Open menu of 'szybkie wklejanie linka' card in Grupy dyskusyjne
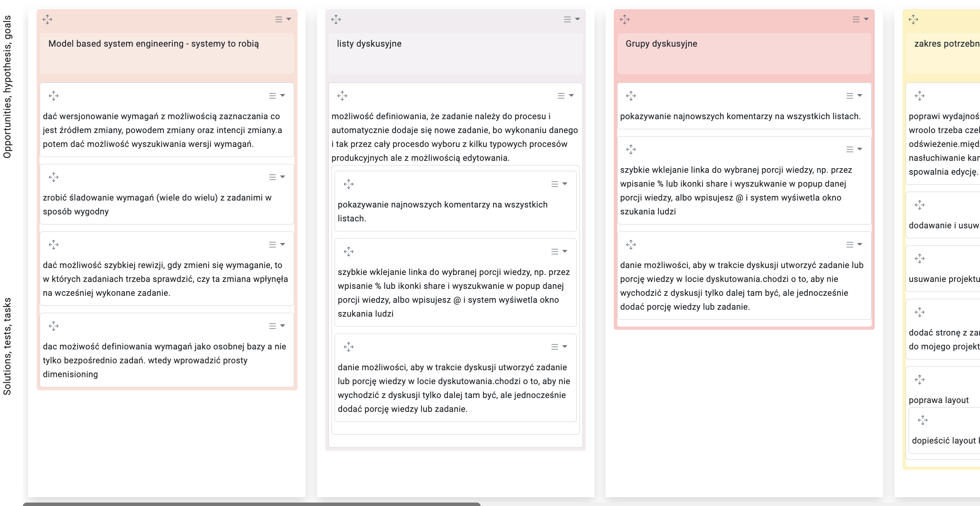 coord(854,149)
